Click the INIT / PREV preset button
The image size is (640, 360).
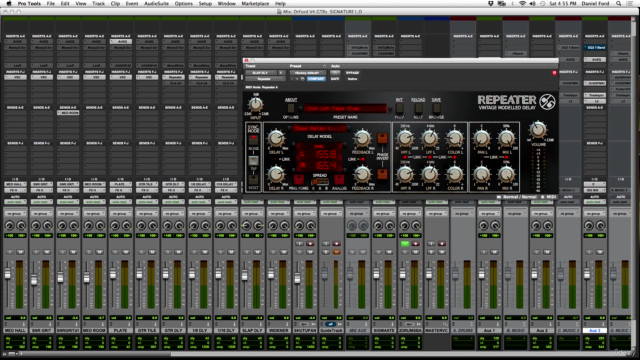[399, 108]
